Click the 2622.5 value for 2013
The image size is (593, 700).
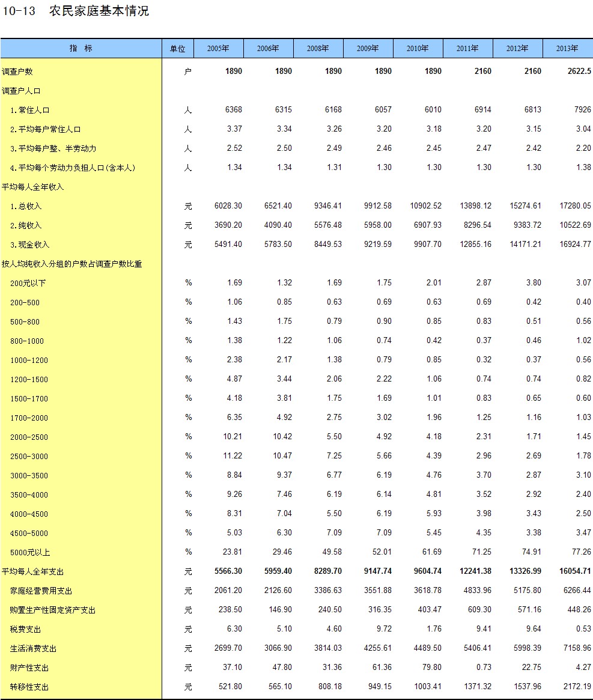click(x=579, y=71)
